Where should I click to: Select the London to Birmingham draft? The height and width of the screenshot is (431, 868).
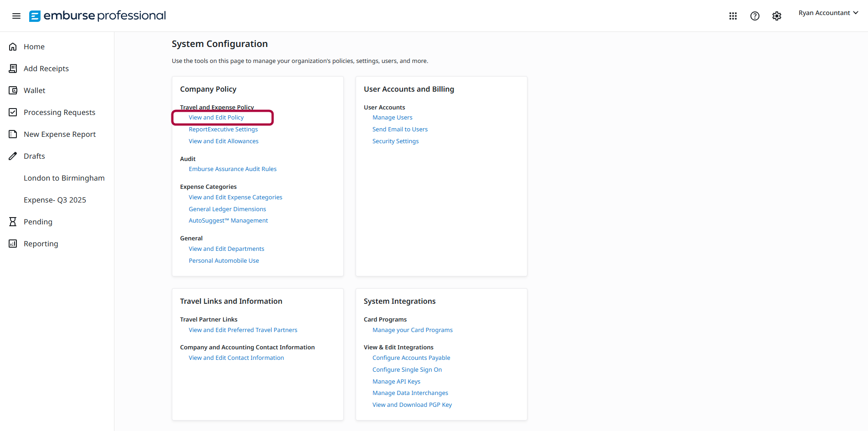[64, 178]
